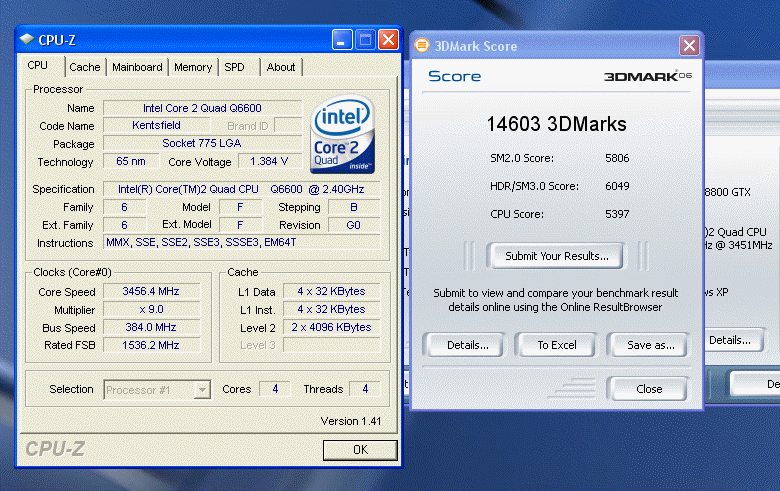The width and height of the screenshot is (780, 491).
Task: Click OK in CPU-Z
Action: click(x=360, y=450)
